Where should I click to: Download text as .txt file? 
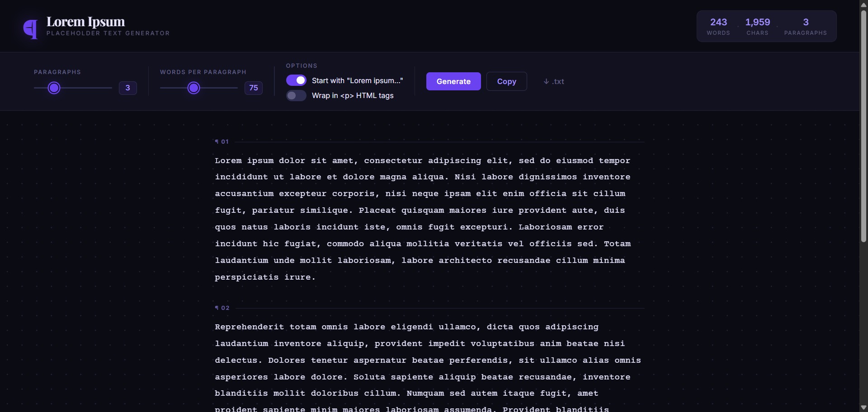(x=554, y=81)
